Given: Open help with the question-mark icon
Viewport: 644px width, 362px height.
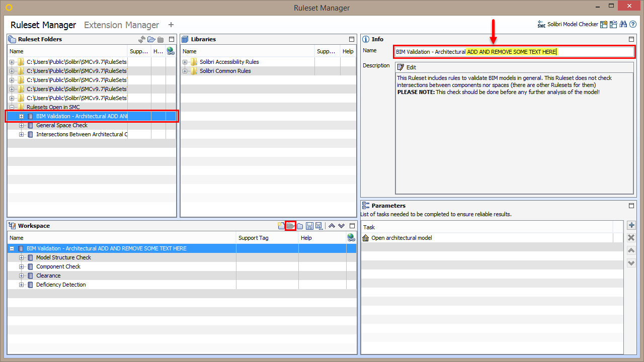Looking at the screenshot, I should pos(633,24).
